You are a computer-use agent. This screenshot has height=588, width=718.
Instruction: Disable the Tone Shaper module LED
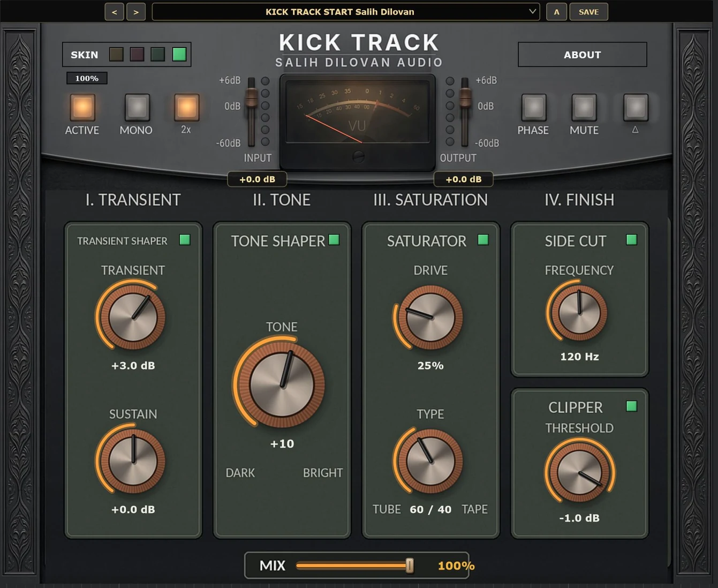(x=334, y=240)
